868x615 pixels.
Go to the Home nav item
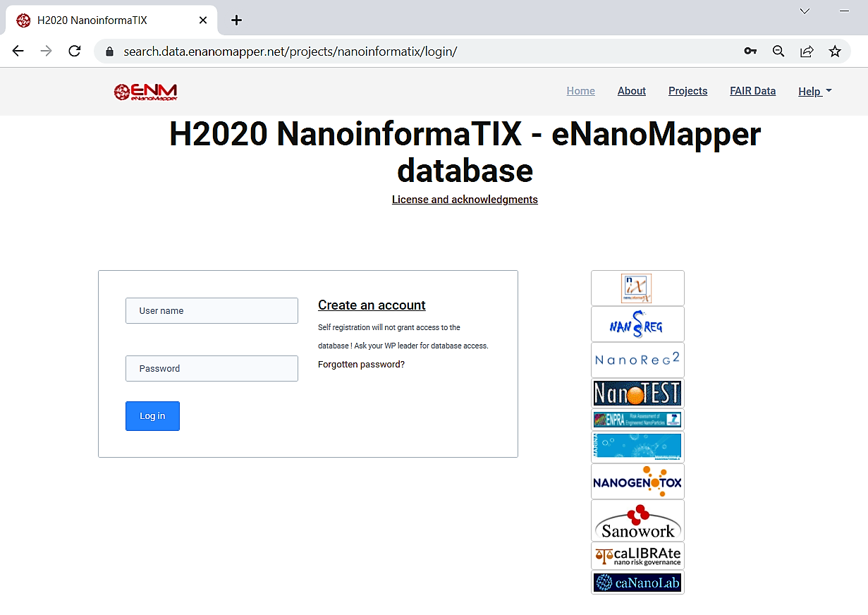click(x=581, y=91)
